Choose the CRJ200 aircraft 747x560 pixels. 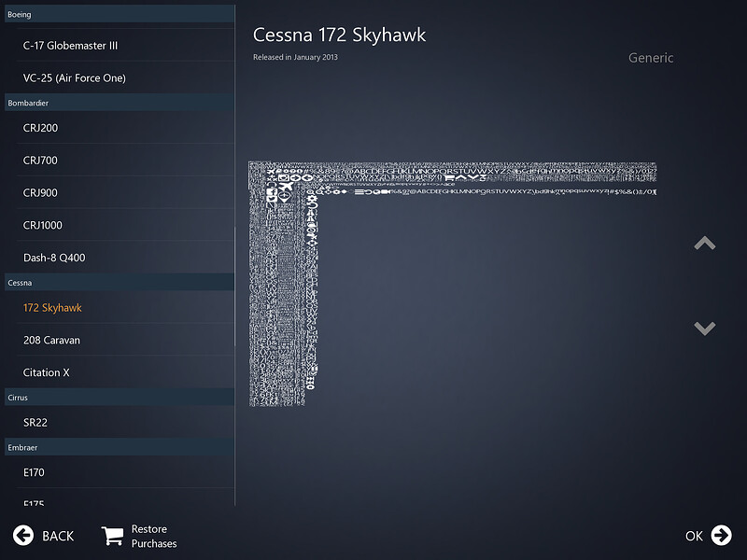click(126, 128)
